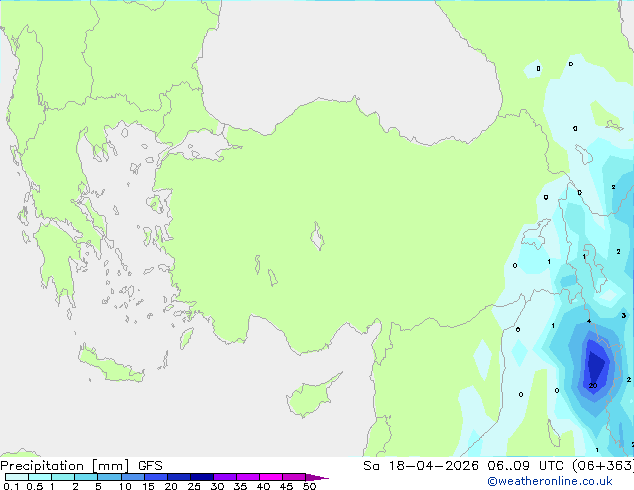
Task: Click the 5-10 mm blue legend swatch
Action: (110, 477)
